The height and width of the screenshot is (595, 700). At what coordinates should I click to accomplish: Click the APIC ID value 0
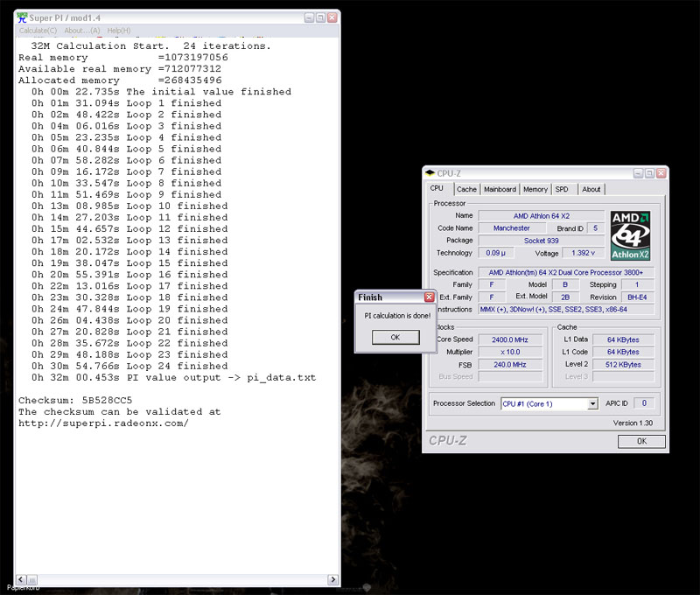644,403
